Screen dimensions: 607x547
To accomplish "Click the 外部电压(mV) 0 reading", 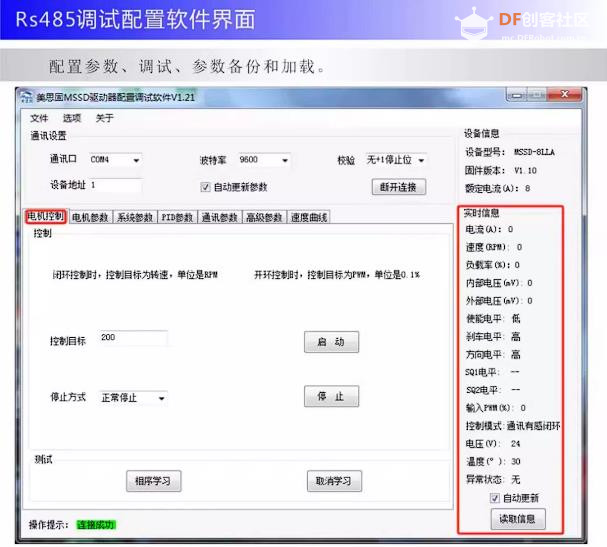I will pos(499,301).
